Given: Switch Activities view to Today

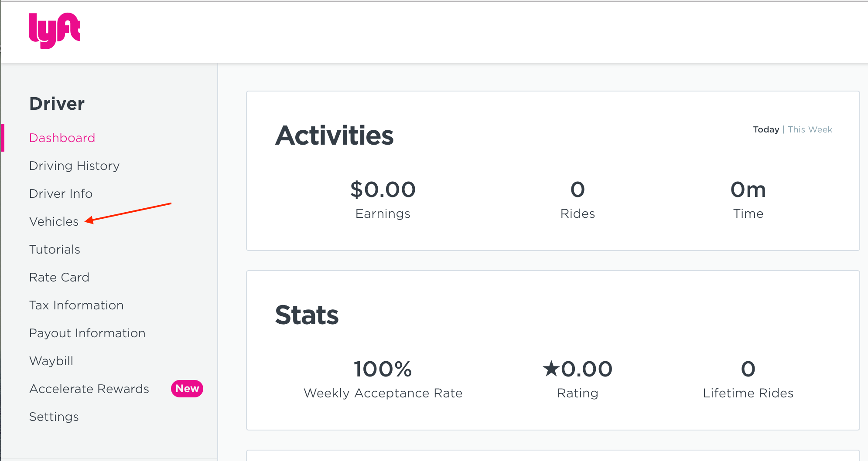Looking at the screenshot, I should (x=765, y=130).
